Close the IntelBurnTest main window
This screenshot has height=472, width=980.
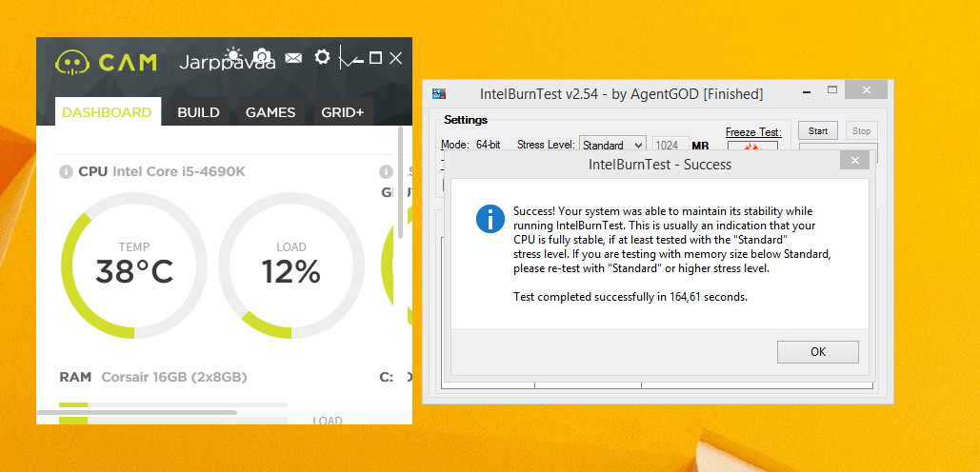tap(867, 89)
